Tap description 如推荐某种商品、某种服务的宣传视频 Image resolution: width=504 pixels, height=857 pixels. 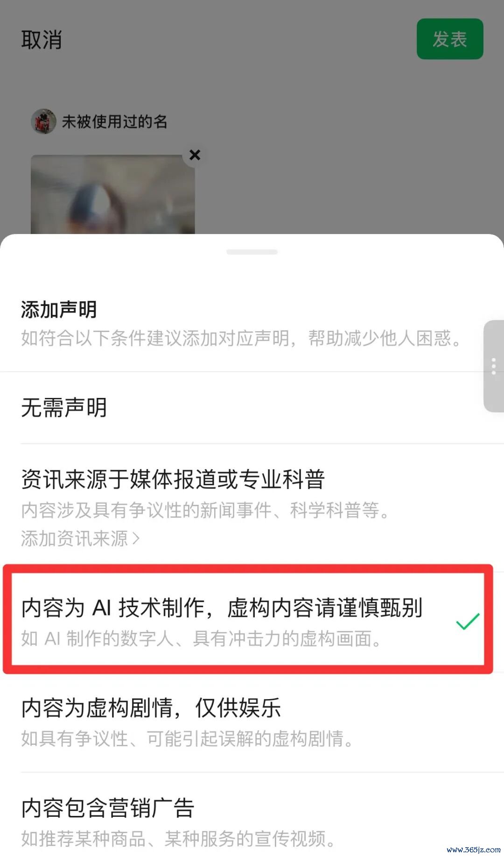point(178,839)
